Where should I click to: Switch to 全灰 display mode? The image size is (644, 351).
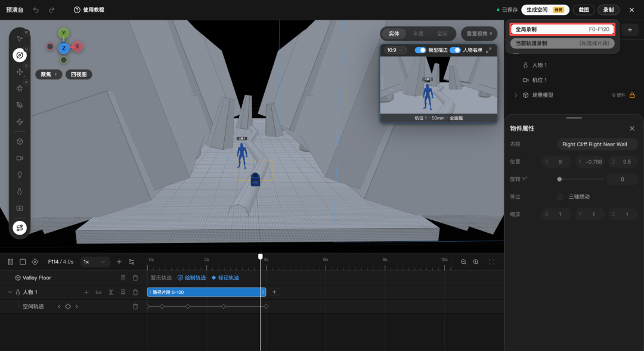442,33
